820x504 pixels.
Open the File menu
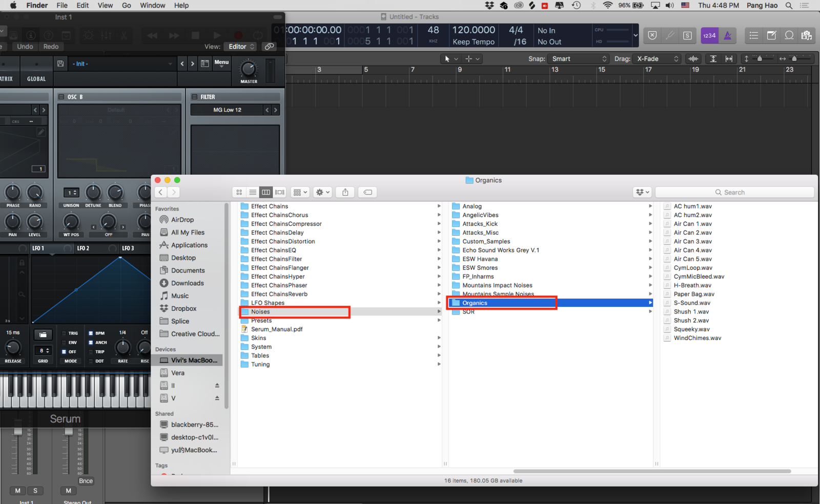click(x=62, y=6)
